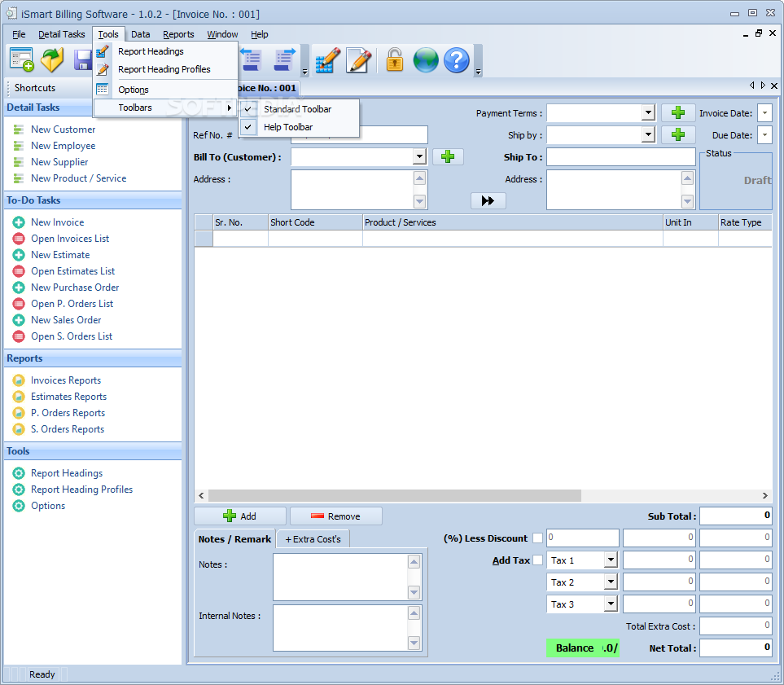This screenshot has width=784, height=685.
Task: Click the Open folder toolbar icon
Action: point(52,60)
